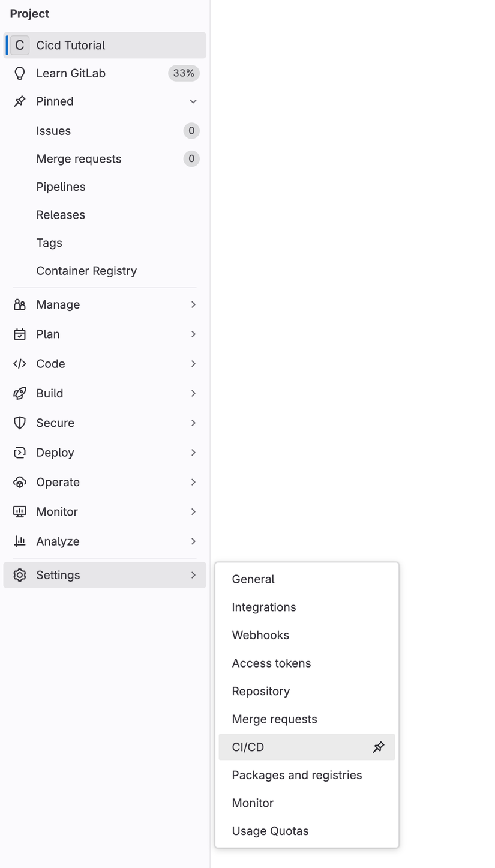495x868 pixels.
Task: Click the Build rocket icon
Action: 20,393
